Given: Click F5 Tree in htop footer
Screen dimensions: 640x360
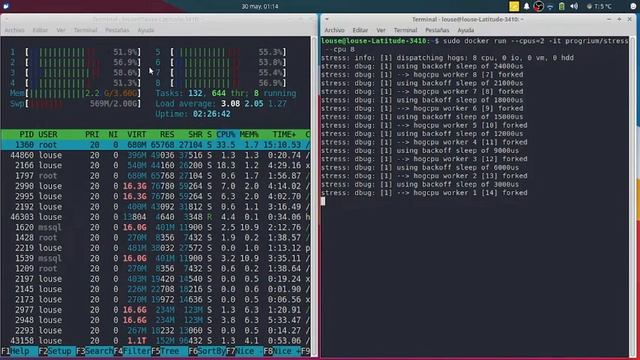Looking at the screenshot, I should click(169, 351).
